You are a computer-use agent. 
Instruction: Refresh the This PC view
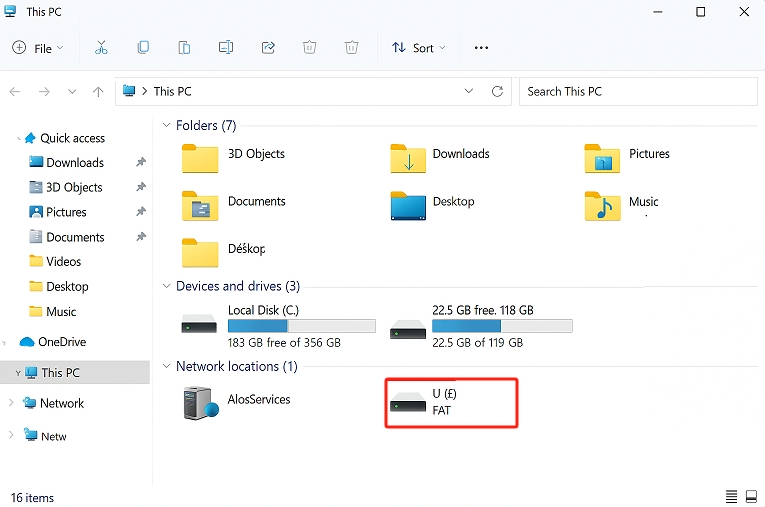[x=497, y=91]
